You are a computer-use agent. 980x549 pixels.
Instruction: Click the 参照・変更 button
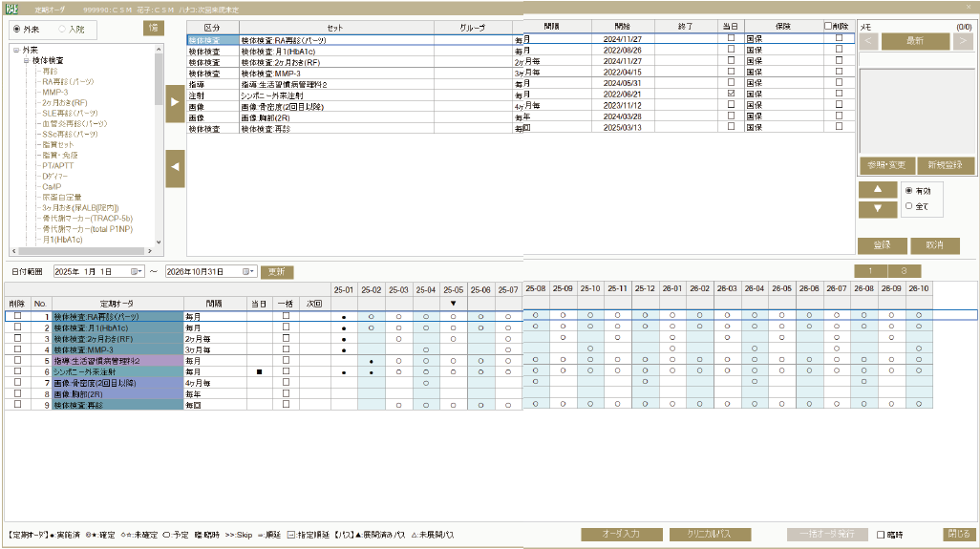pos(887,165)
